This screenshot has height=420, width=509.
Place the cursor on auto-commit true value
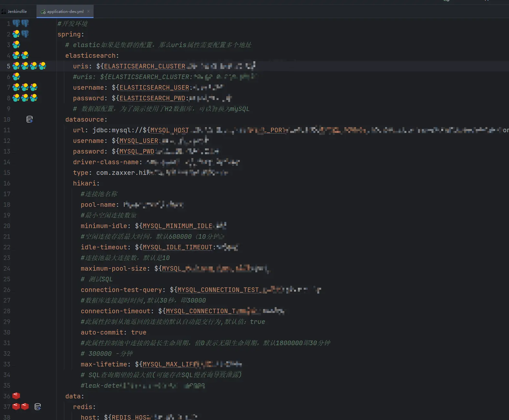(x=139, y=332)
